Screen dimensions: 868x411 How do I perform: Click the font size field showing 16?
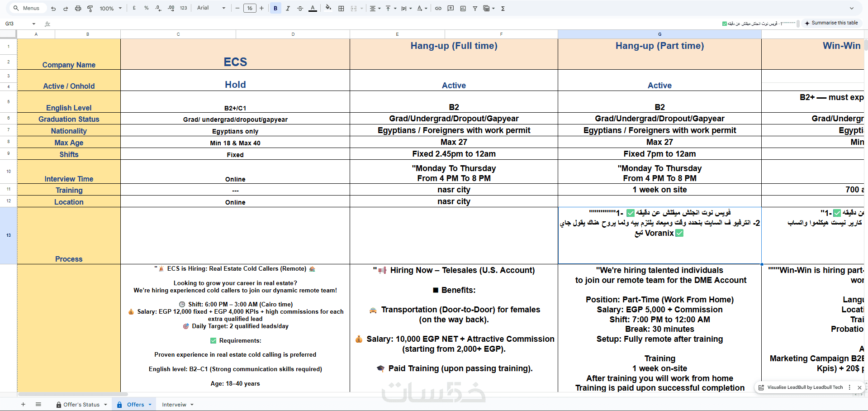click(x=250, y=8)
